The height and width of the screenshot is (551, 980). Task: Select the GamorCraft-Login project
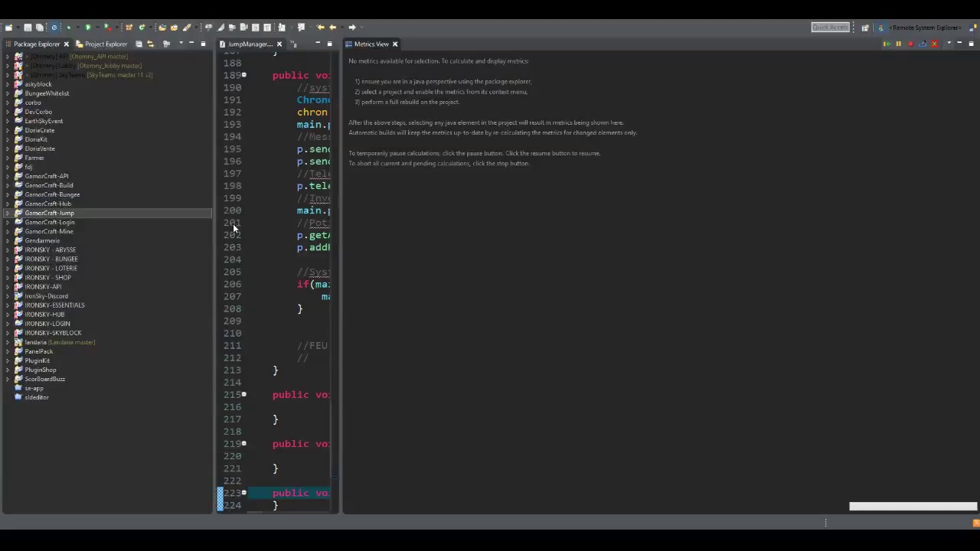tap(49, 222)
